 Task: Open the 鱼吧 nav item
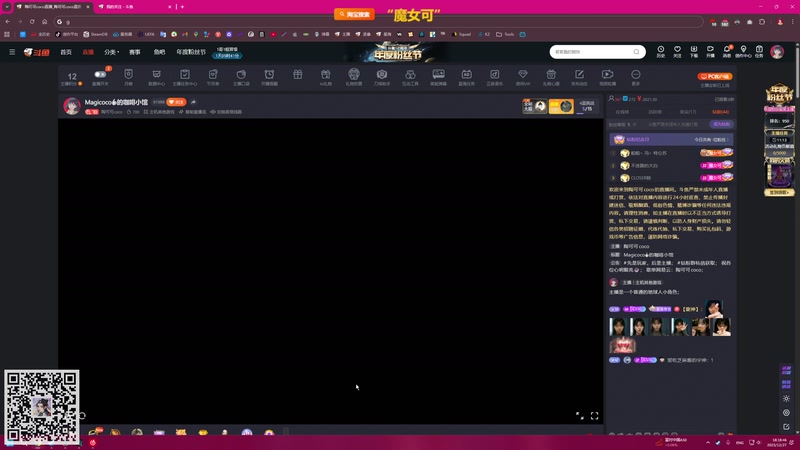point(159,52)
